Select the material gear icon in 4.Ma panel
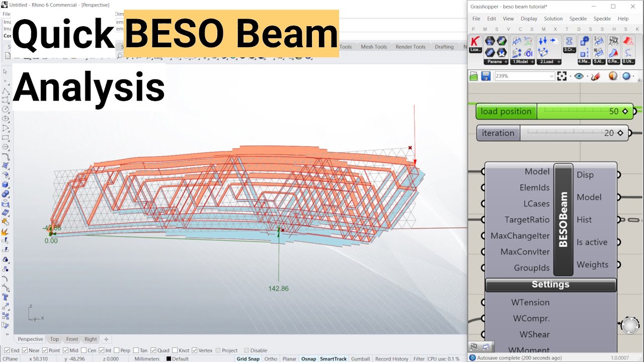This screenshot has height=362, width=644. point(584,41)
